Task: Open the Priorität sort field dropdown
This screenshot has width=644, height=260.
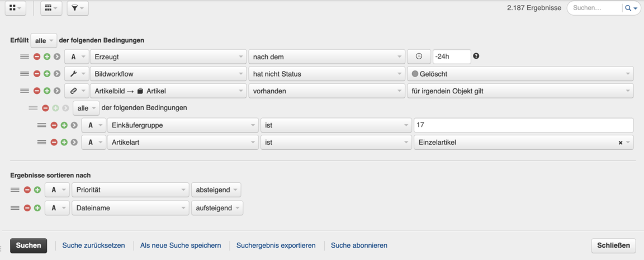Action: coord(130,190)
